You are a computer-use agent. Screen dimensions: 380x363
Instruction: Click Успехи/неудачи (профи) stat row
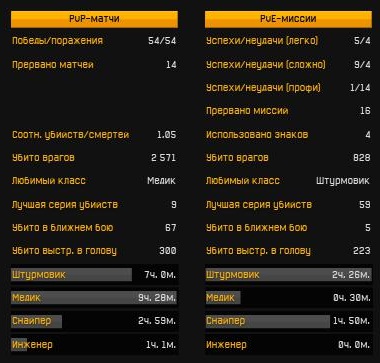pos(288,88)
